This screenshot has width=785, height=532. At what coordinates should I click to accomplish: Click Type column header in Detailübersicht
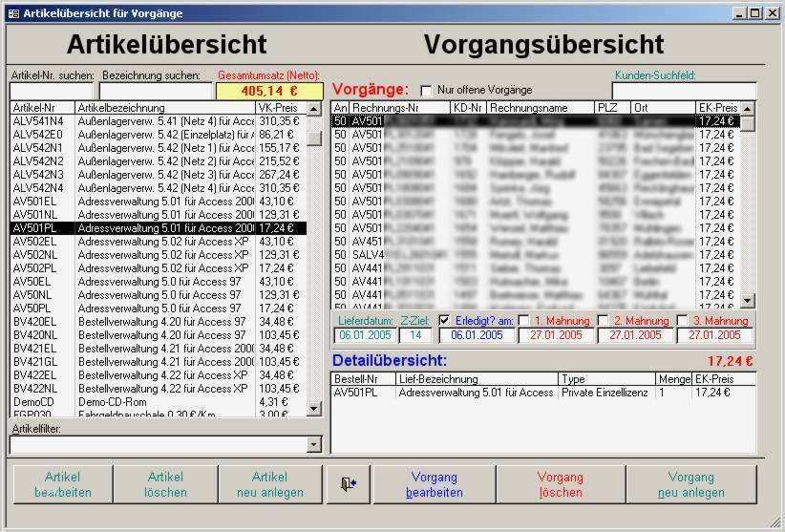[x=606, y=379]
